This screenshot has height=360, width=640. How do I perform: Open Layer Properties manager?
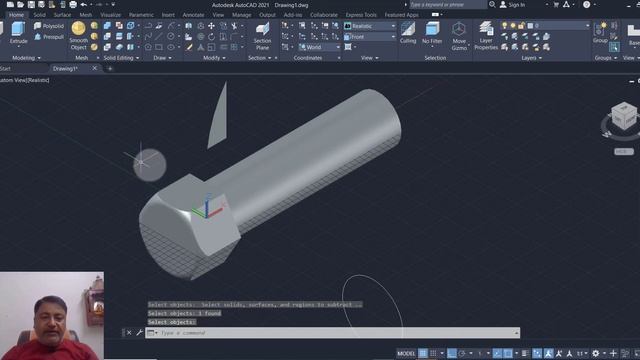pos(486,36)
